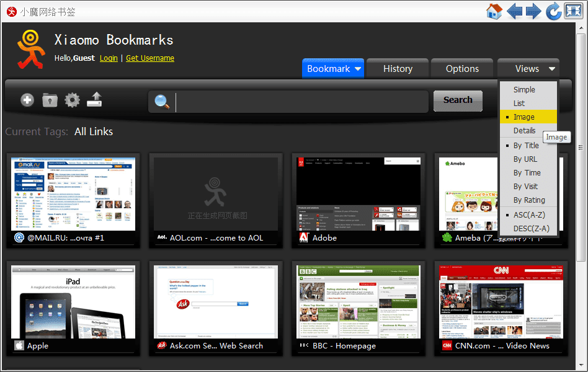Click the back arrow icon at the top

(x=514, y=11)
